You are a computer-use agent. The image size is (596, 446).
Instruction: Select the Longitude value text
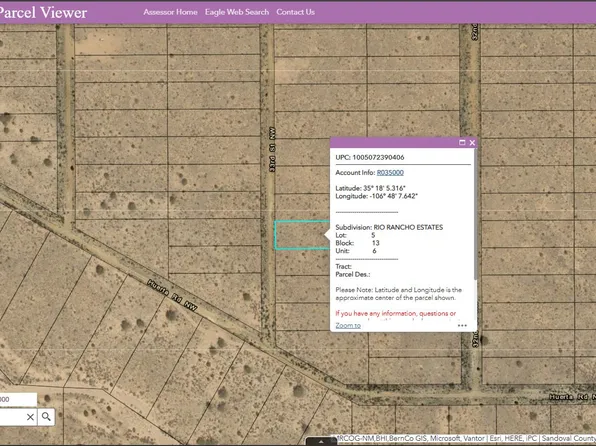click(x=393, y=196)
